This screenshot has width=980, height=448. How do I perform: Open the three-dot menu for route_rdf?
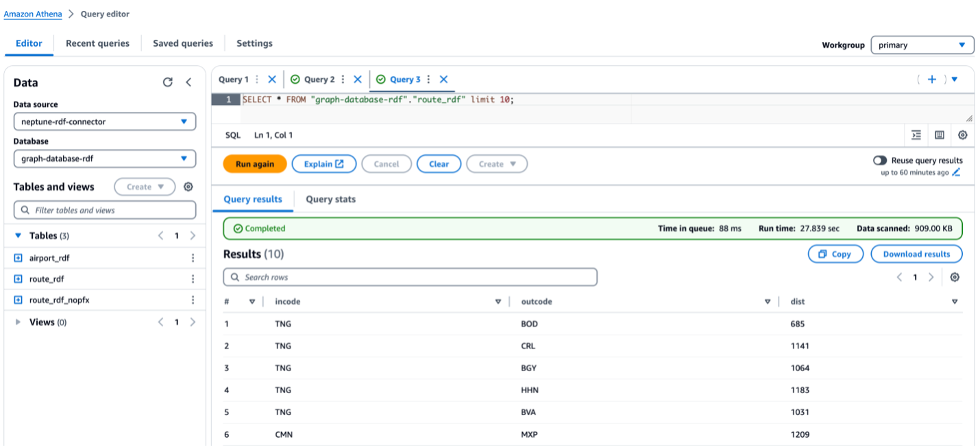193,279
